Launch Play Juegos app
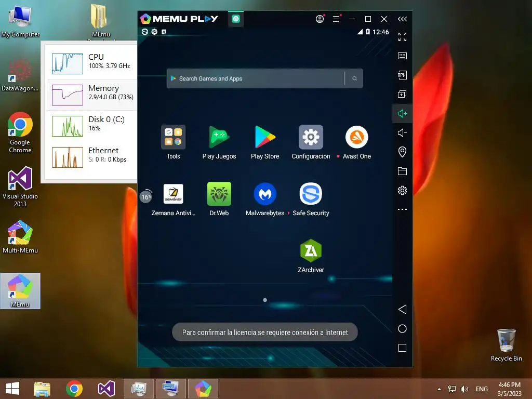Screen dimensions: 532x399 click(219, 137)
